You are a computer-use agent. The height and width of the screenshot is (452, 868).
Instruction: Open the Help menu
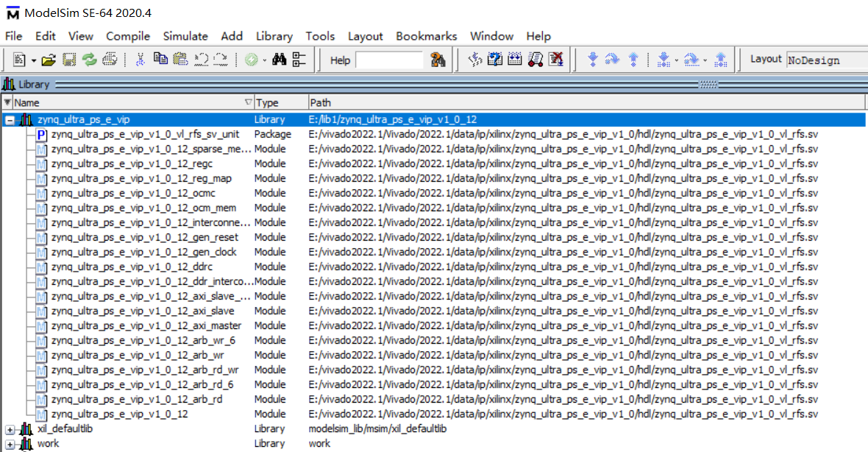coord(538,36)
